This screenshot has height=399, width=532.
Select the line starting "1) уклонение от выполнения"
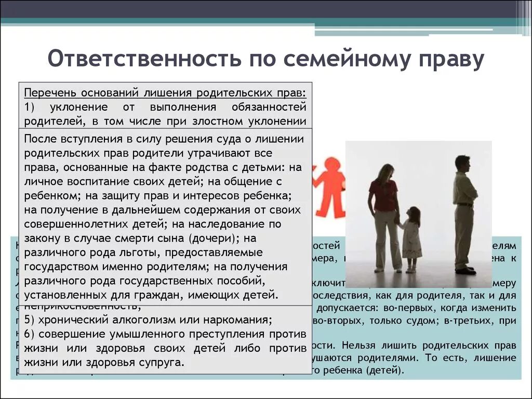pos(165,107)
